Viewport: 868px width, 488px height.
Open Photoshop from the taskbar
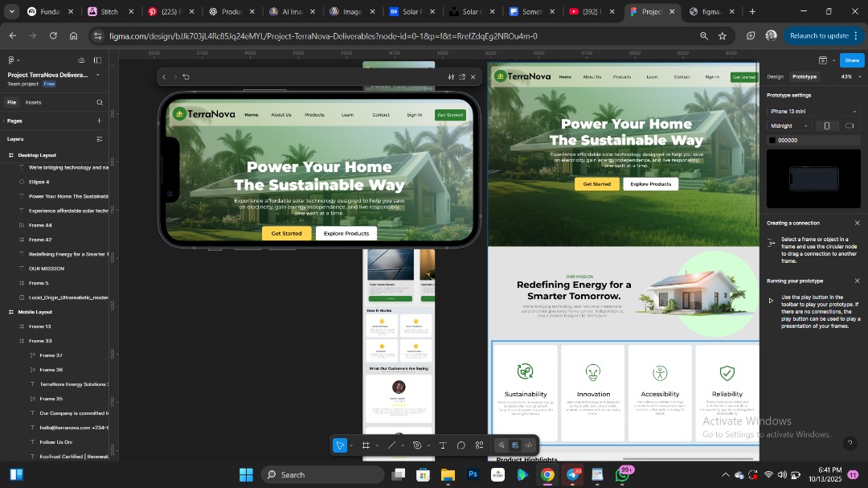pyautogui.click(x=473, y=474)
